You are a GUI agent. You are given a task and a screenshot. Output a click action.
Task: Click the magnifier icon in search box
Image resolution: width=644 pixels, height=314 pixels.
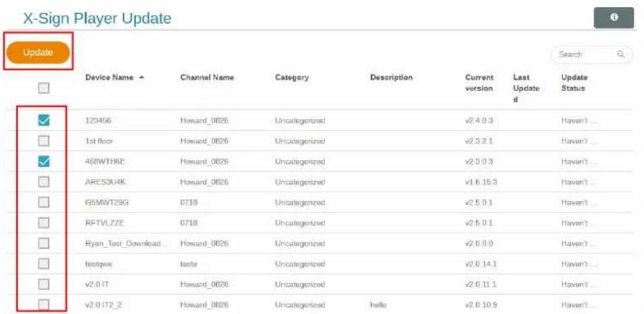tap(621, 55)
